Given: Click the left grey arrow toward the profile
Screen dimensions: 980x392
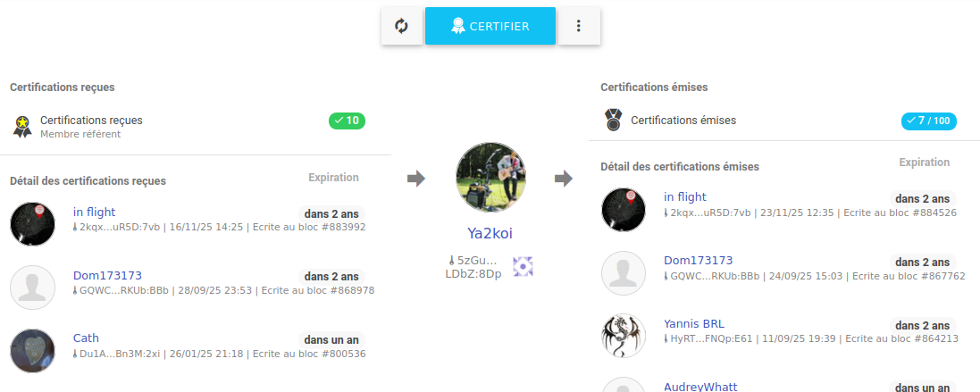Looking at the screenshot, I should [x=415, y=179].
